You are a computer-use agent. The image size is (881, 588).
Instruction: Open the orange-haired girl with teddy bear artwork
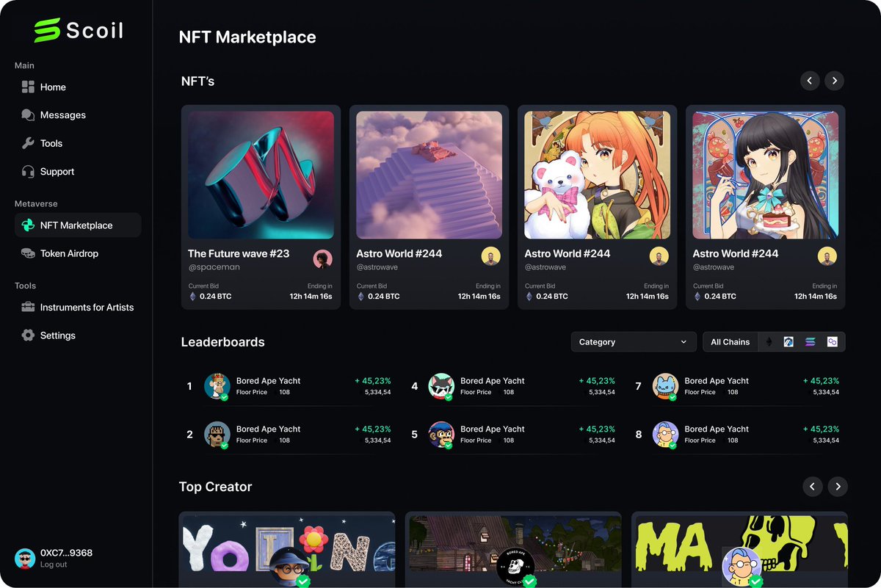[x=597, y=175]
